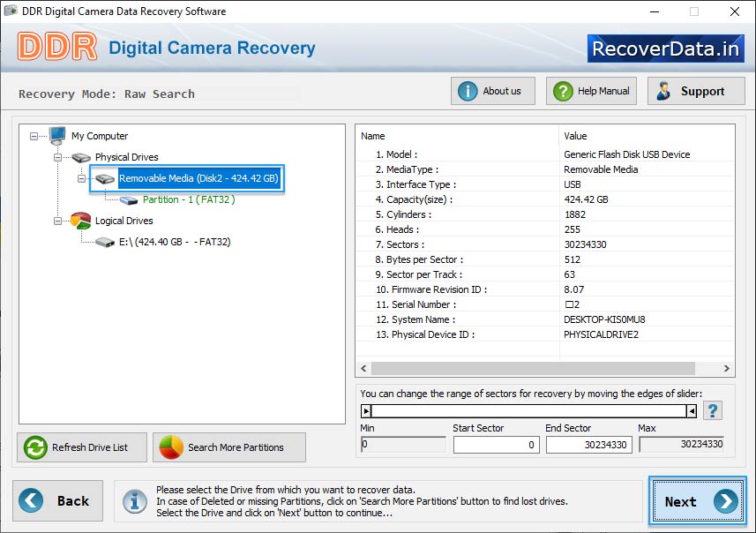Image resolution: width=756 pixels, height=533 pixels.
Task: Click the horizontal scrollbar left arrow
Action: click(x=363, y=369)
